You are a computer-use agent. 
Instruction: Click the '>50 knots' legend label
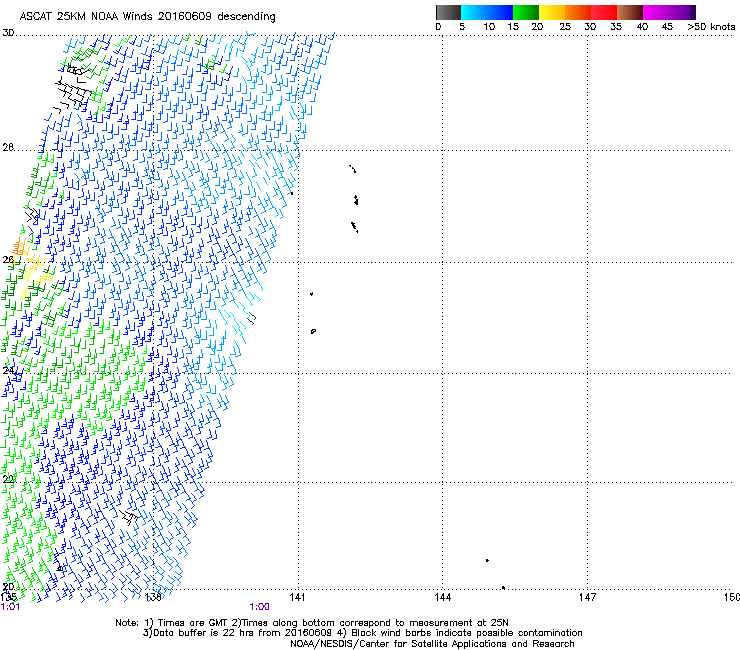pyautogui.click(x=711, y=27)
